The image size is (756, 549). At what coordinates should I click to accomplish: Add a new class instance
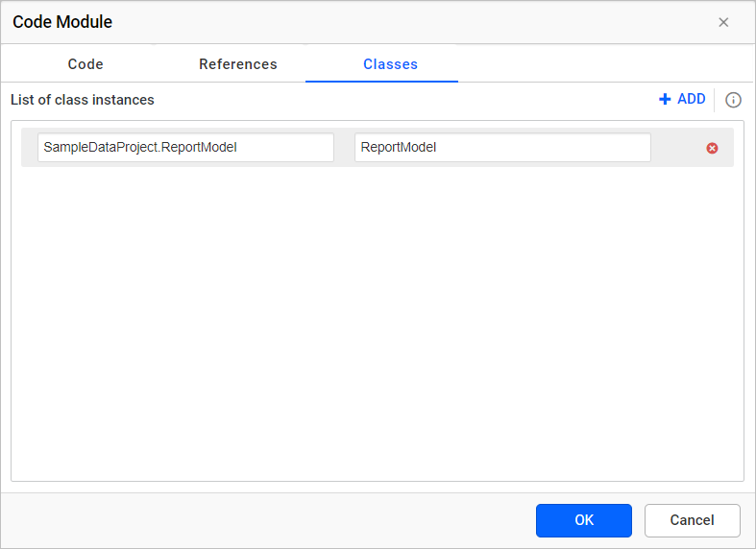[682, 99]
